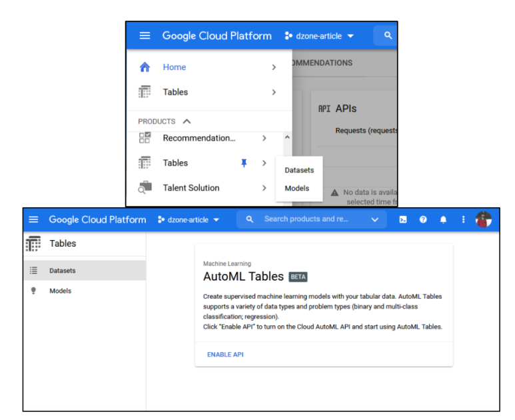Expand Recommendation submenu chevron
The image size is (515, 420).
click(264, 138)
